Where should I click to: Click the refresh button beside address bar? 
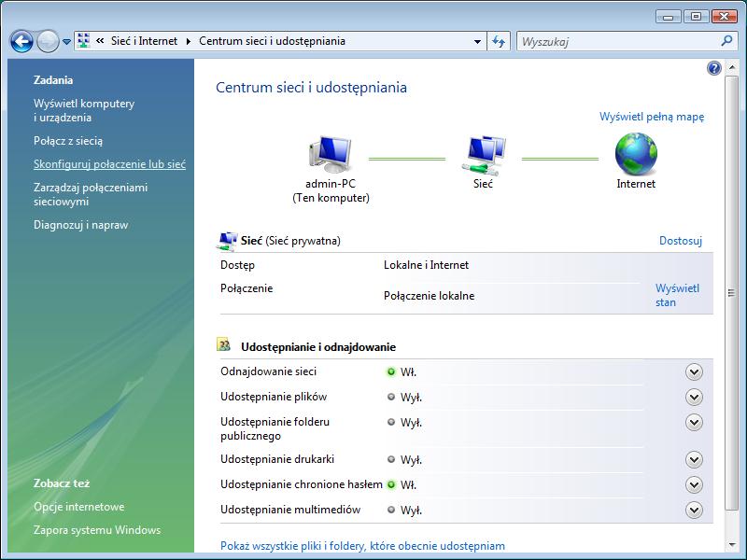499,41
